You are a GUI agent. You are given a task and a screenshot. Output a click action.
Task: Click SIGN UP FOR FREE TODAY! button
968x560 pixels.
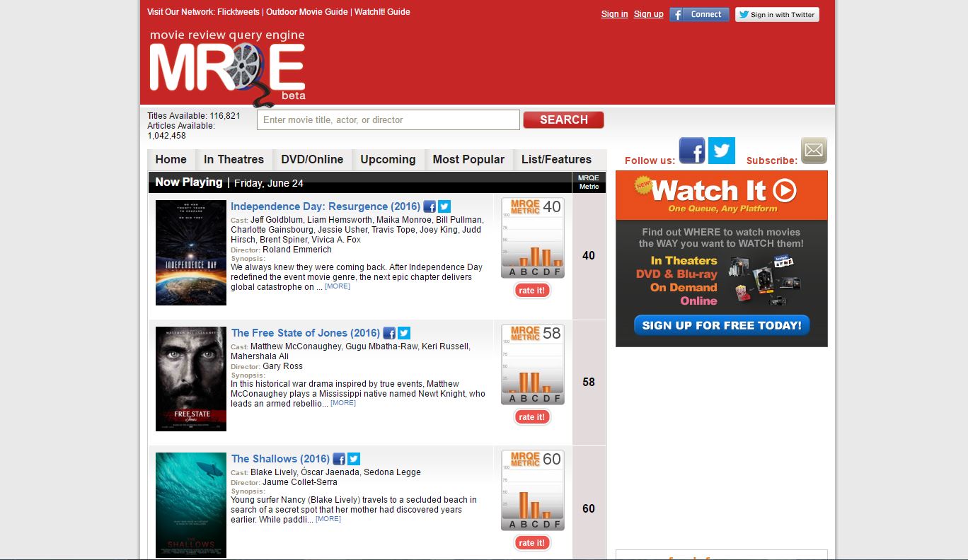[722, 325]
